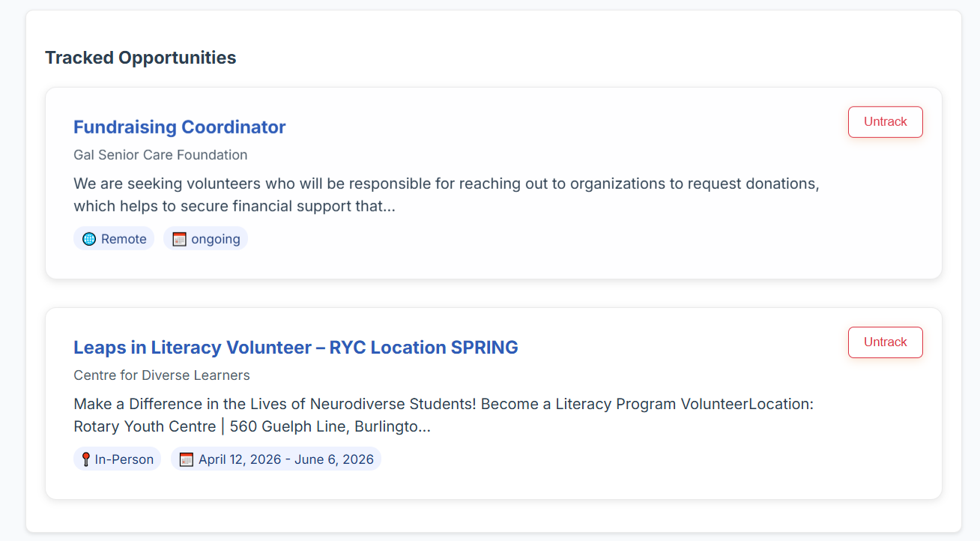Click the globe icon beside Remote
Image resolution: width=980 pixels, height=541 pixels.
pyautogui.click(x=89, y=239)
